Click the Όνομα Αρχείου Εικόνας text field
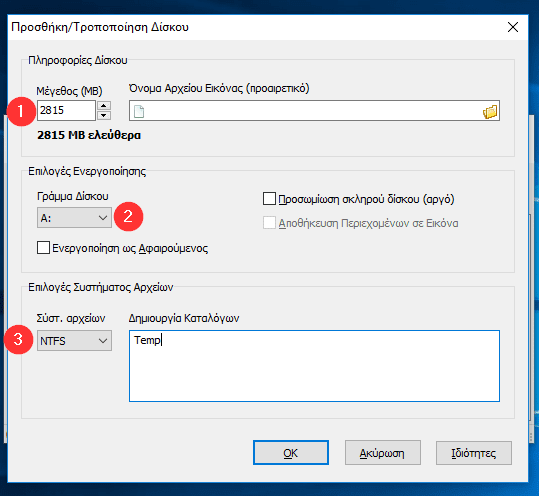Image resolution: width=539 pixels, height=496 pixels. [314, 111]
